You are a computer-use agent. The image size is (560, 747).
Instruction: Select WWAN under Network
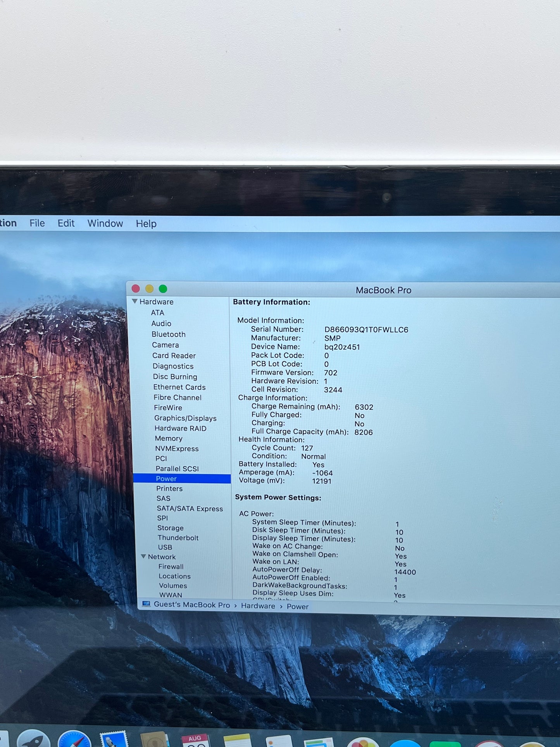tap(171, 595)
